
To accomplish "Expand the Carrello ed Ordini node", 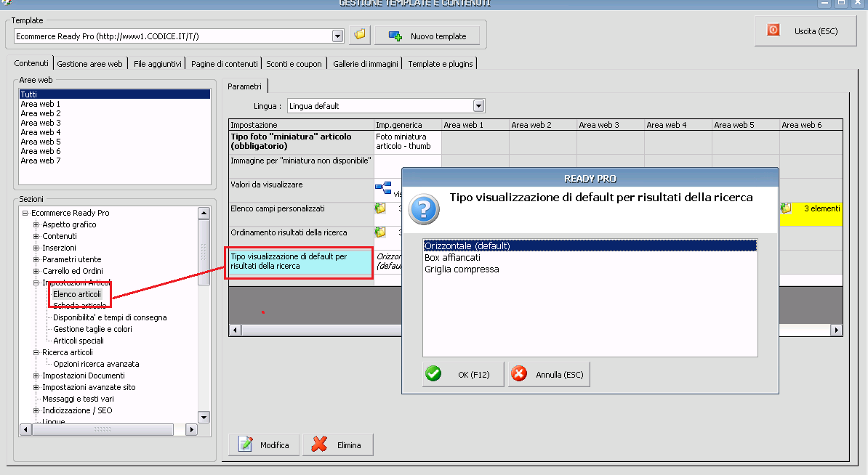I will click(x=36, y=271).
